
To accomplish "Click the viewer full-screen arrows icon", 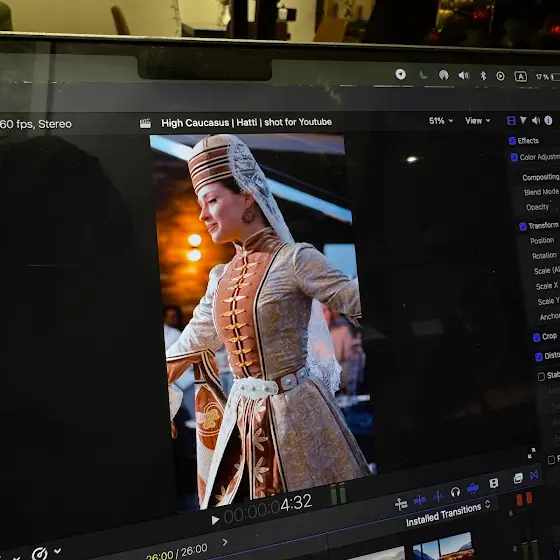I will (531, 453).
